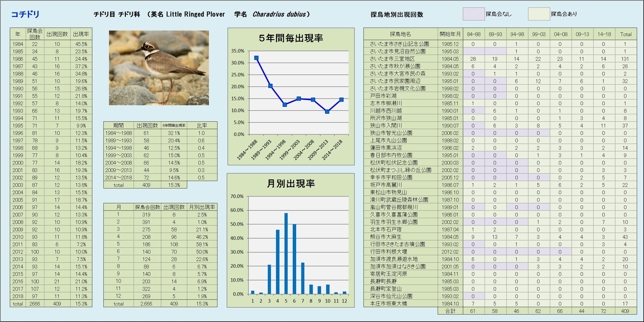This screenshot has width=644, height=322.
Task: Click the 2009~2013 lowest point on line chart
Action: (327, 112)
